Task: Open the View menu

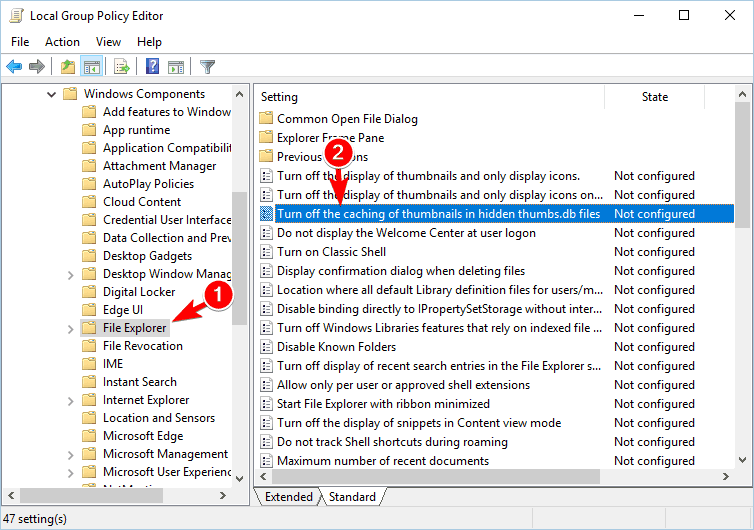Action: (108, 42)
